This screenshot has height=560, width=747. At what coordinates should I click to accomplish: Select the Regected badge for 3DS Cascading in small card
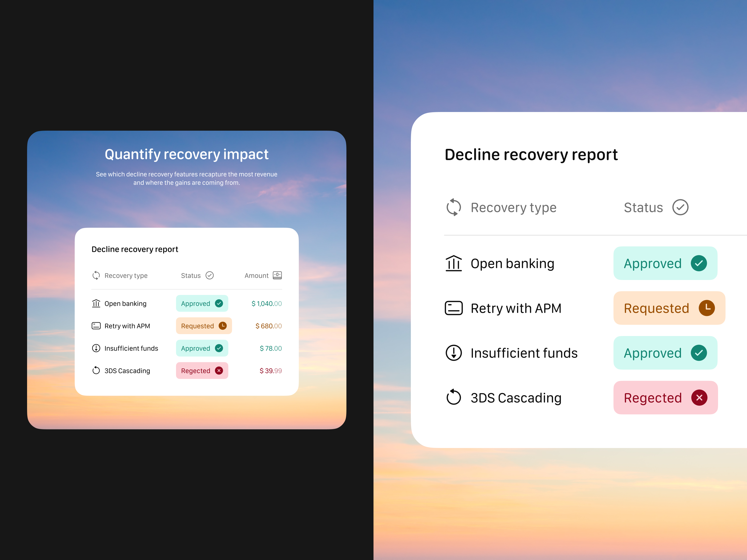(x=202, y=371)
